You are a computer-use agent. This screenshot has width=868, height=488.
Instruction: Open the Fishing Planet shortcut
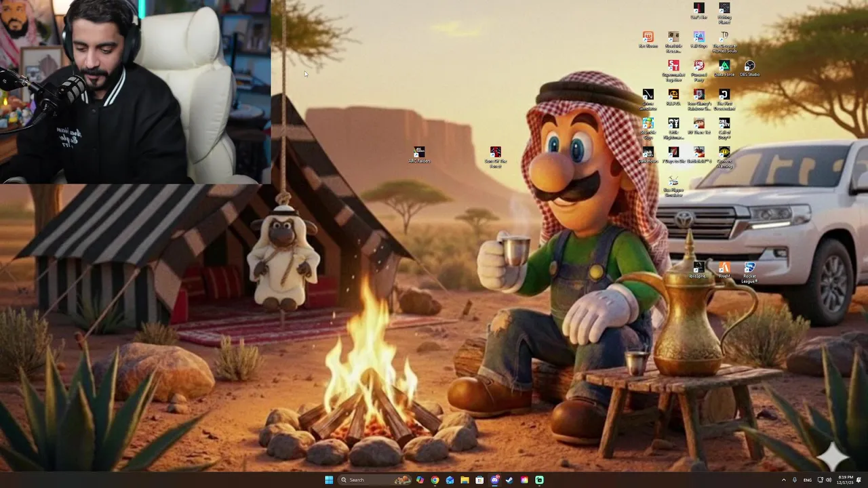coord(724,12)
